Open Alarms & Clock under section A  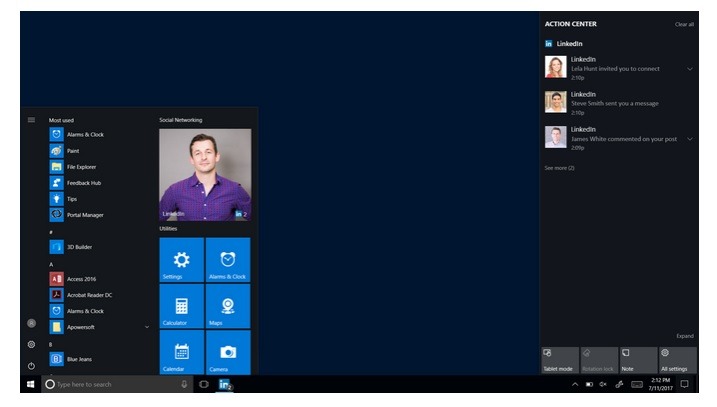click(x=77, y=311)
